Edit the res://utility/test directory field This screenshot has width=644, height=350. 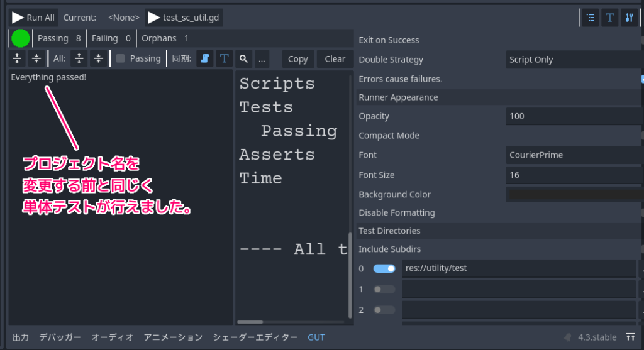click(519, 268)
